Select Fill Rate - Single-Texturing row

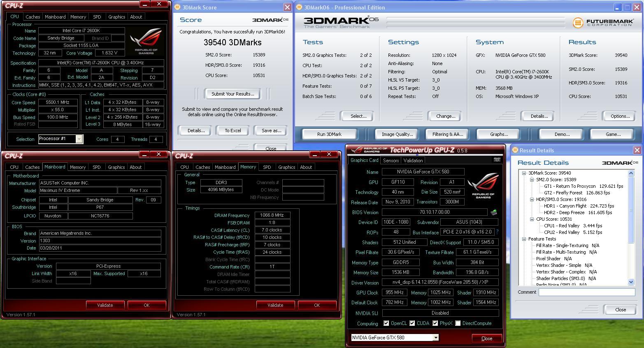[567, 245]
